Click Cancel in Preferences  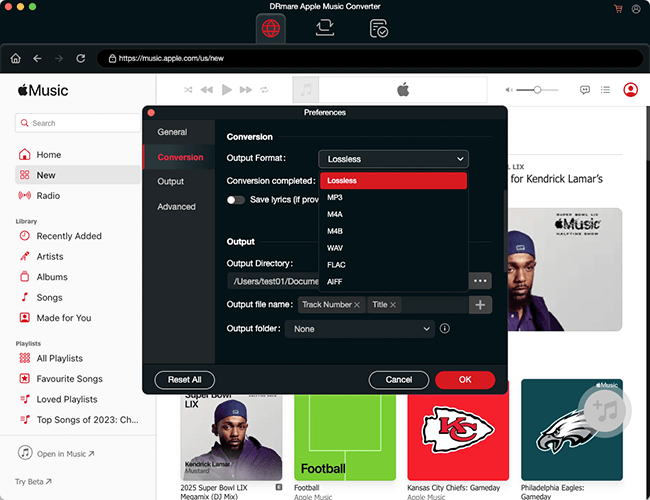tap(398, 380)
